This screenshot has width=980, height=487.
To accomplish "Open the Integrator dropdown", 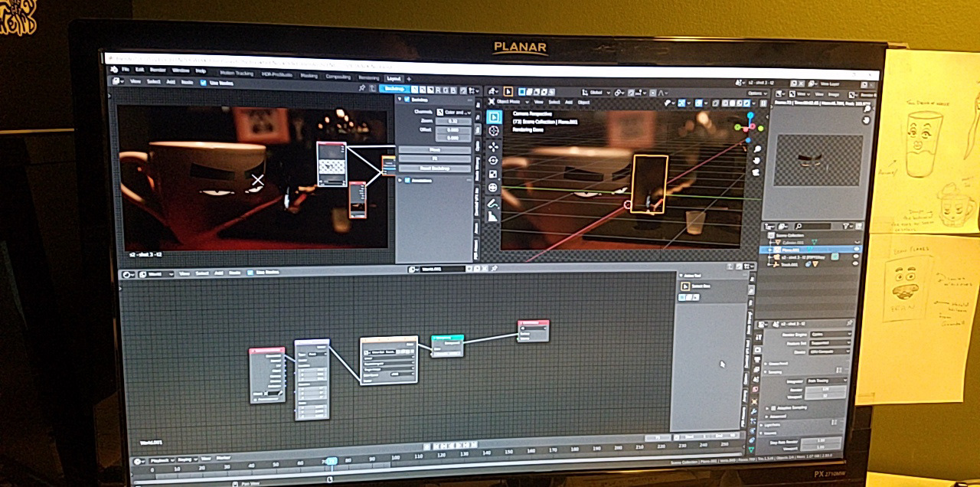I will [826, 381].
